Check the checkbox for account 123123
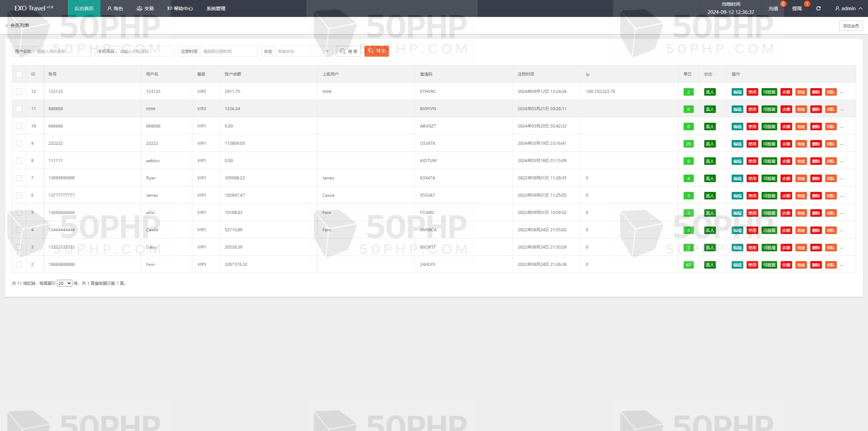The image size is (868, 431). [19, 92]
